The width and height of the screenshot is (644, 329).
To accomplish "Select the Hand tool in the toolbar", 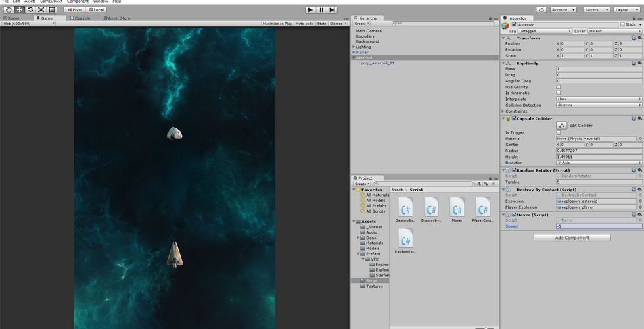I will [9, 10].
